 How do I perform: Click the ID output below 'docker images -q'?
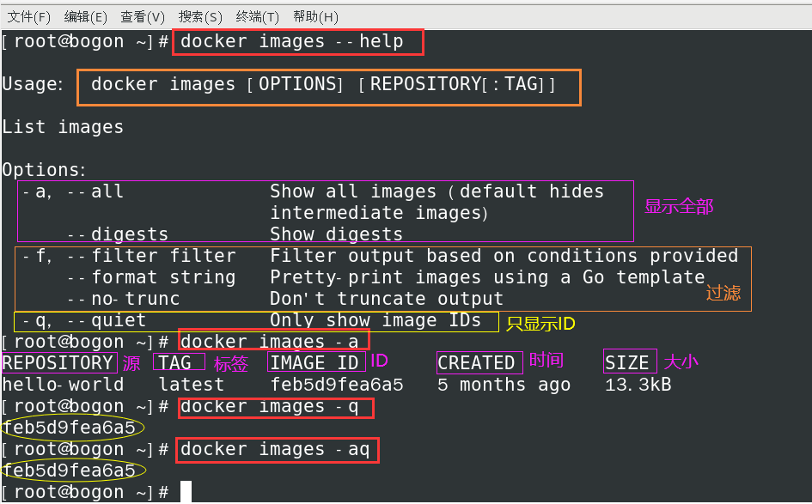click(x=69, y=428)
